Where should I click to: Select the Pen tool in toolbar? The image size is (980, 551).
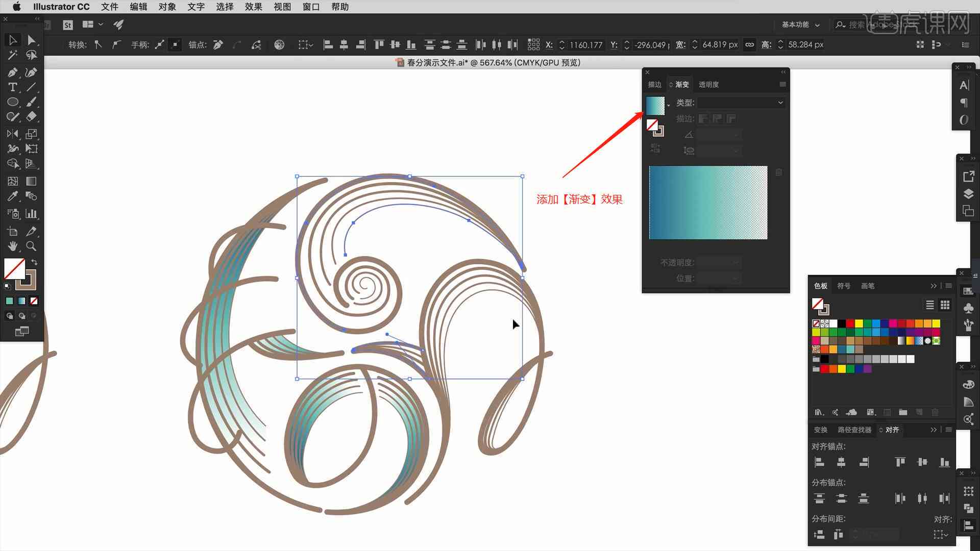[x=12, y=72]
